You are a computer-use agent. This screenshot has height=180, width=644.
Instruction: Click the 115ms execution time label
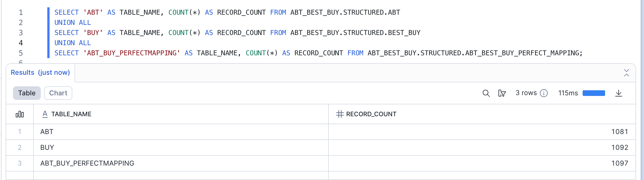tap(568, 93)
